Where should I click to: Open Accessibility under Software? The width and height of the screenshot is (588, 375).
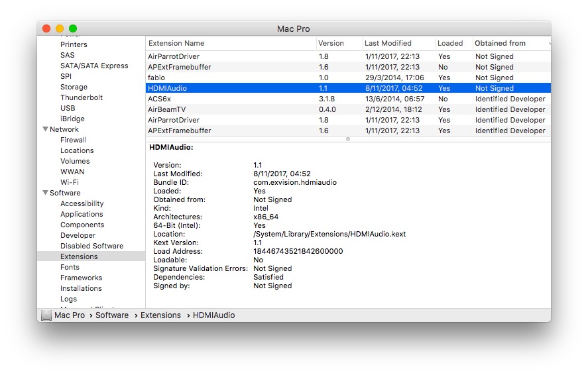coord(82,204)
